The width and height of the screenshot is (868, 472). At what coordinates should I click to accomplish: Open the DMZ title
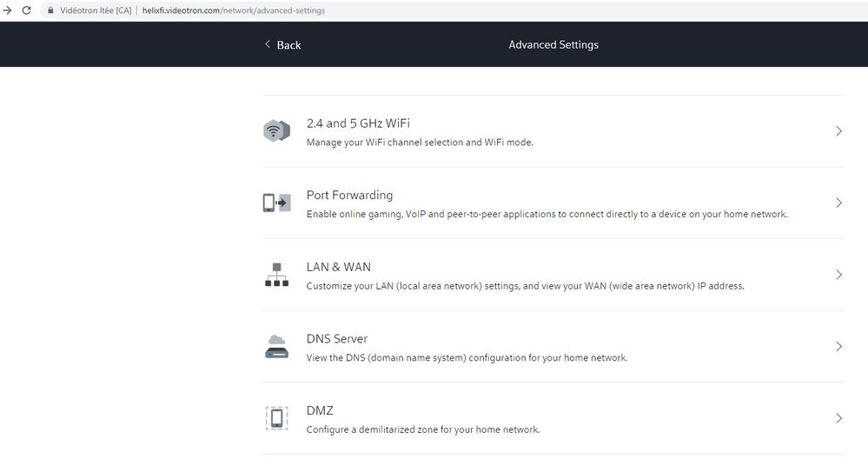tap(320, 410)
